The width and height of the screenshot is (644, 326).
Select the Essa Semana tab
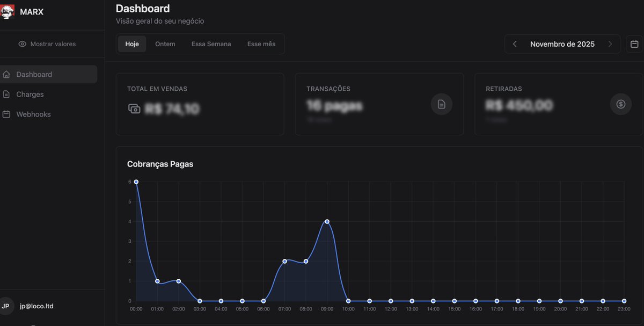tap(211, 44)
